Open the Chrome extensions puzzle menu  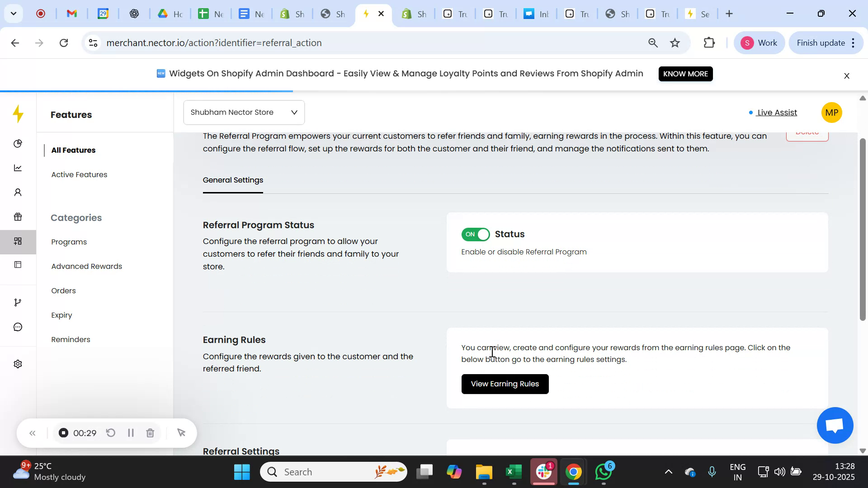709,42
